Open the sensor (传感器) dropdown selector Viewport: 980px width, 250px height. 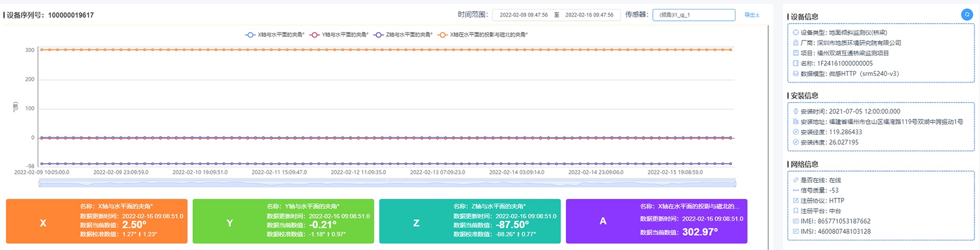click(693, 15)
